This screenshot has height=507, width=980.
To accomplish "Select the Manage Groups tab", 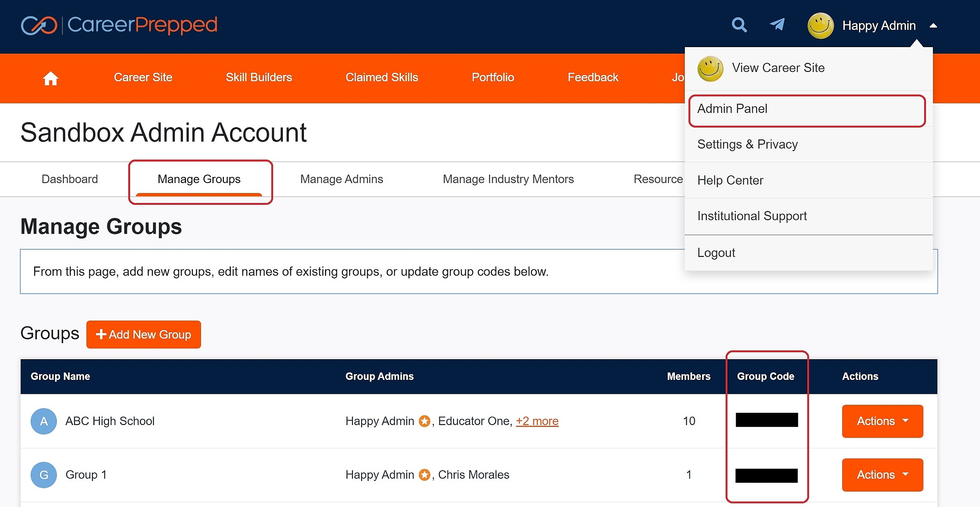I will tap(199, 179).
